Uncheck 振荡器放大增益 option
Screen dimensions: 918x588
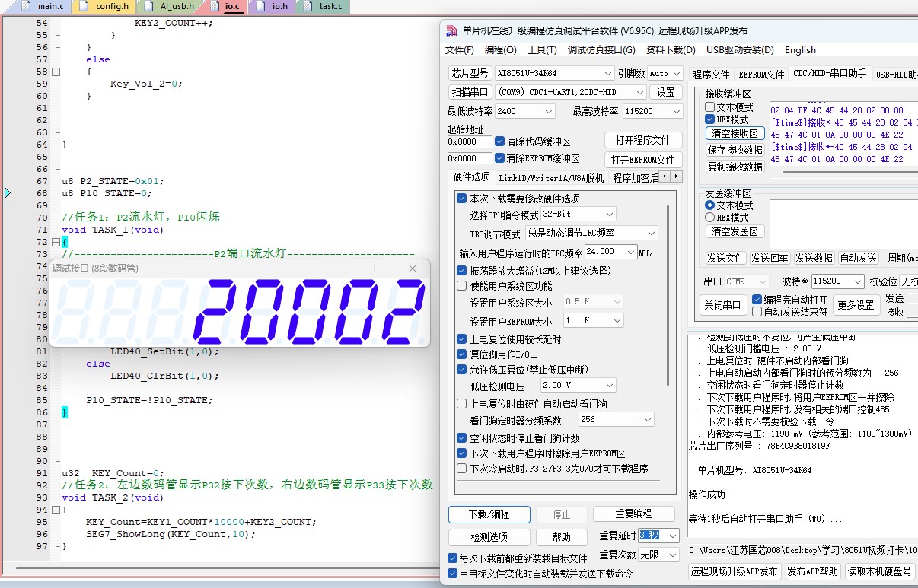461,271
